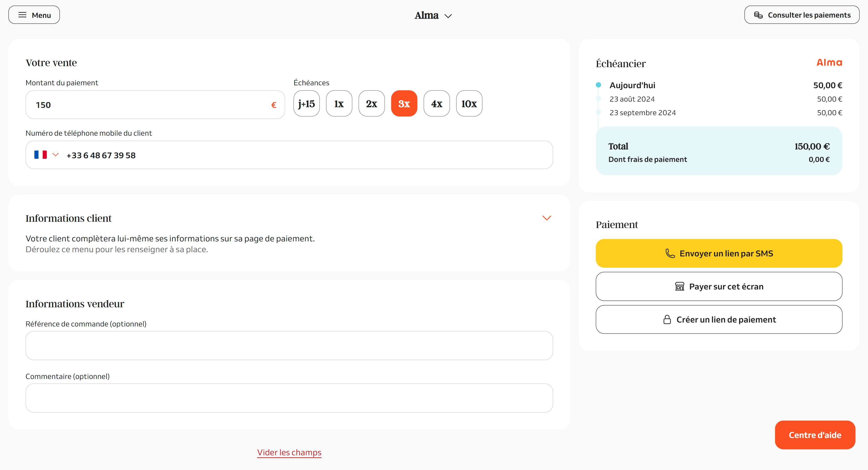Click the Centre d'aide button
This screenshot has width=868, height=470.
[815, 435]
